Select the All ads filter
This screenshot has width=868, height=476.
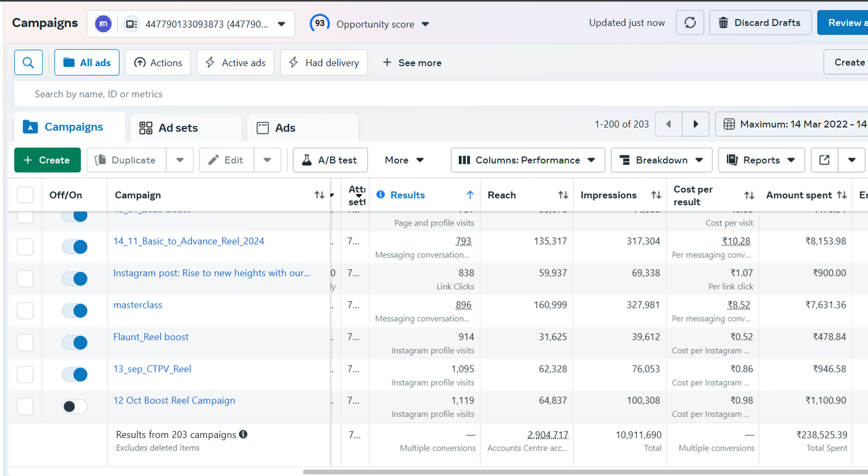(87, 62)
